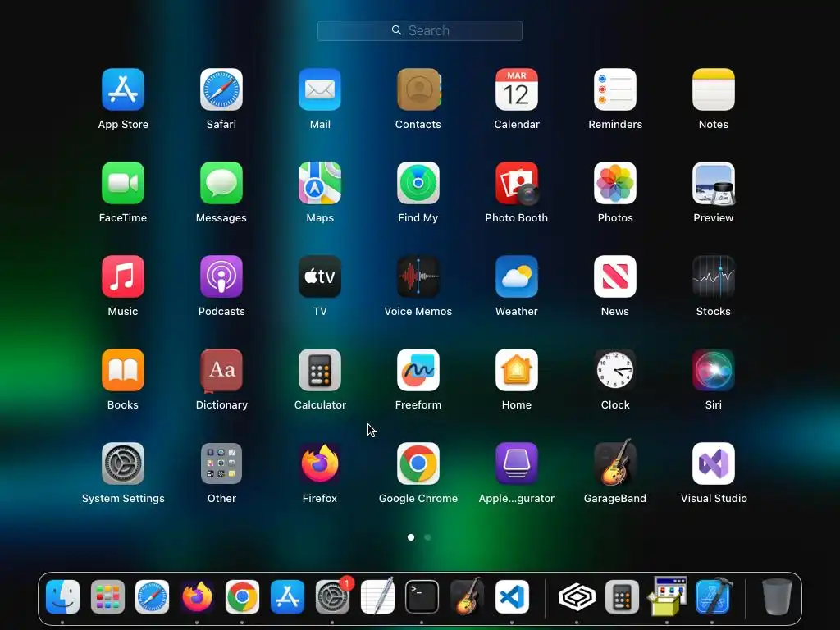Open the Contacts app
Image resolution: width=840 pixels, height=630 pixels.
(418, 89)
